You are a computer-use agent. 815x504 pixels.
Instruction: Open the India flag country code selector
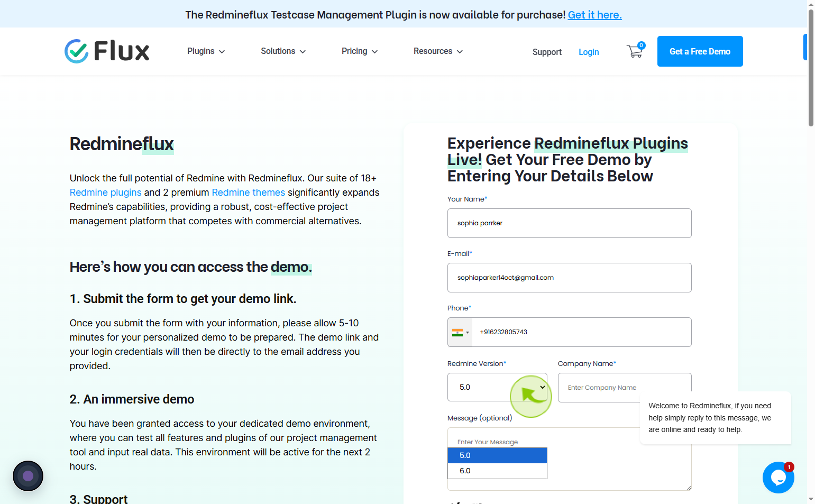tap(460, 332)
